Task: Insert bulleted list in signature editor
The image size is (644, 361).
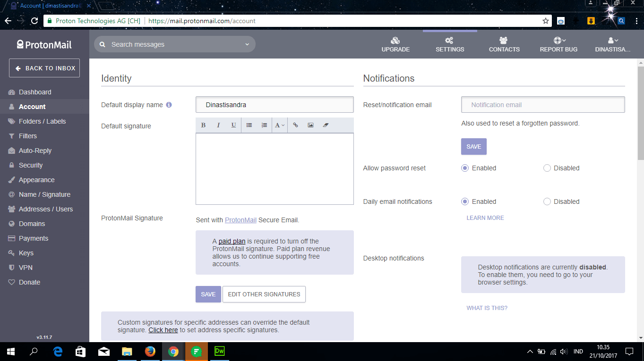Action: tap(249, 125)
